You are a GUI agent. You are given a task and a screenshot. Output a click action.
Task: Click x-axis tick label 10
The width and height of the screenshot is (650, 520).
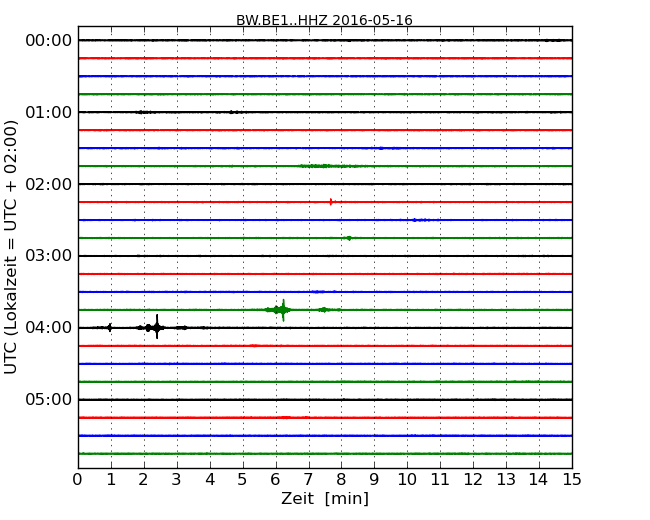(x=407, y=480)
